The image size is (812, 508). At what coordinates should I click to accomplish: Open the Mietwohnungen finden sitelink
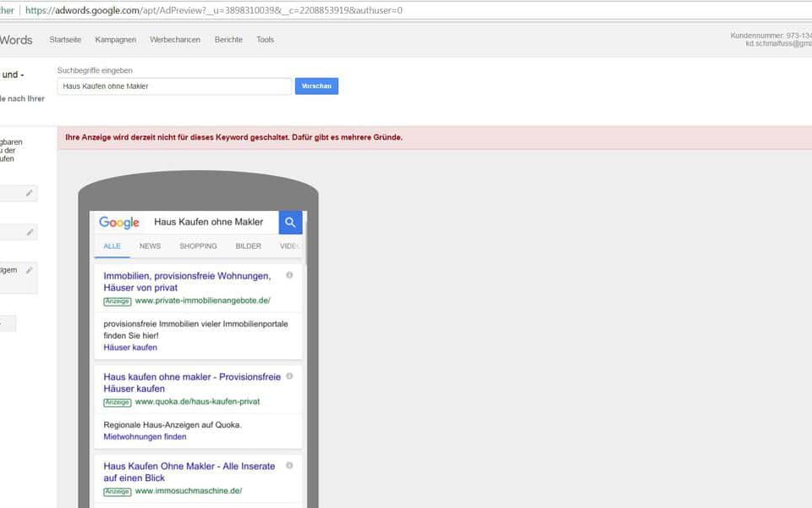click(145, 437)
